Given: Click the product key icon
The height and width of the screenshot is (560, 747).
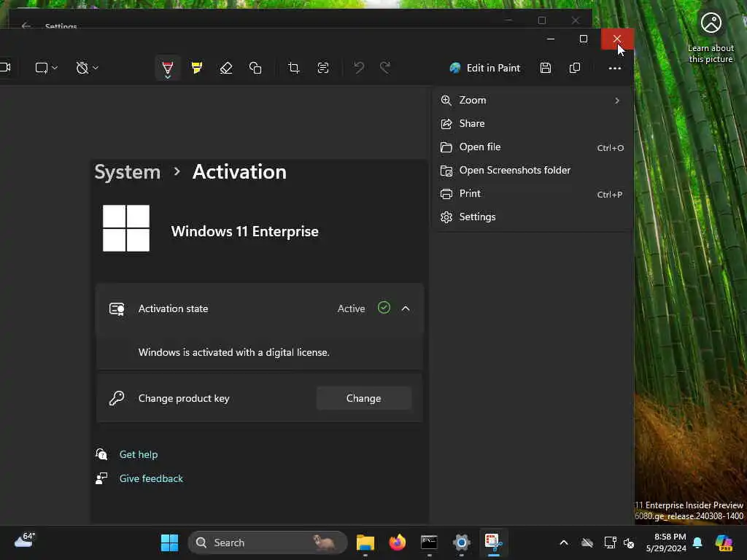Looking at the screenshot, I should [x=117, y=398].
